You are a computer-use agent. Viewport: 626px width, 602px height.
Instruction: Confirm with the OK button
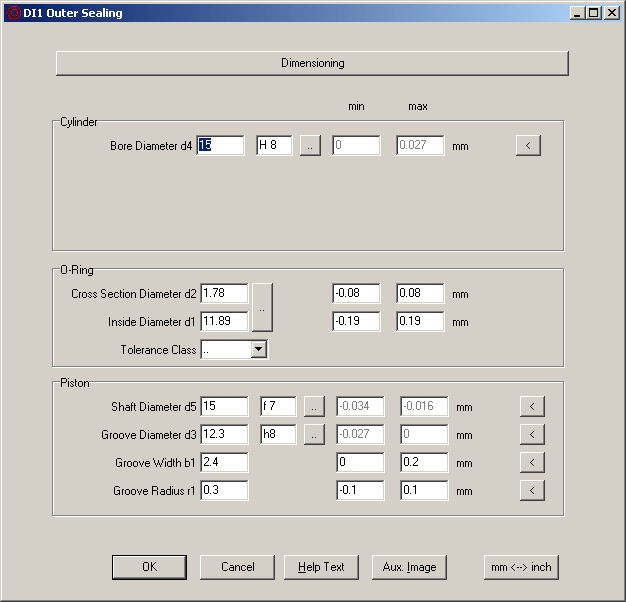pyautogui.click(x=149, y=567)
